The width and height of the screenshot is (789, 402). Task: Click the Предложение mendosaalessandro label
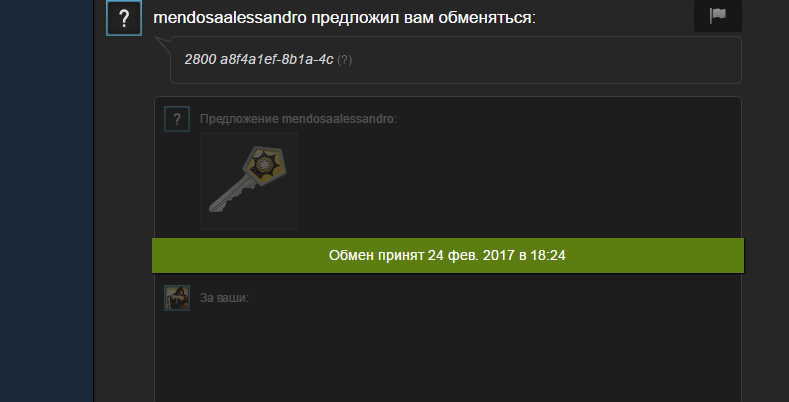point(298,119)
